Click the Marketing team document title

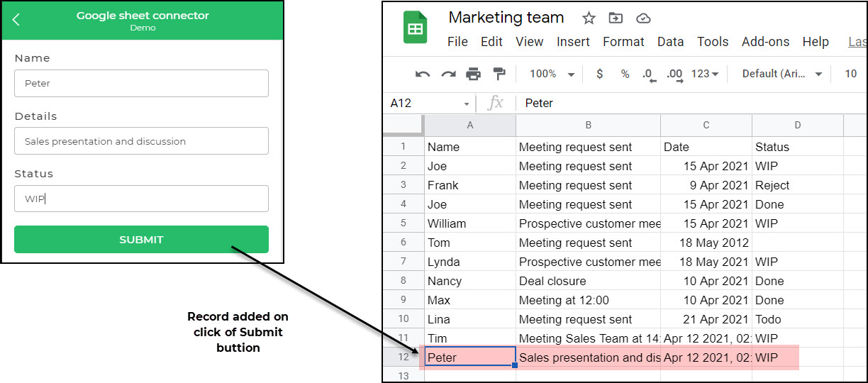tap(506, 18)
